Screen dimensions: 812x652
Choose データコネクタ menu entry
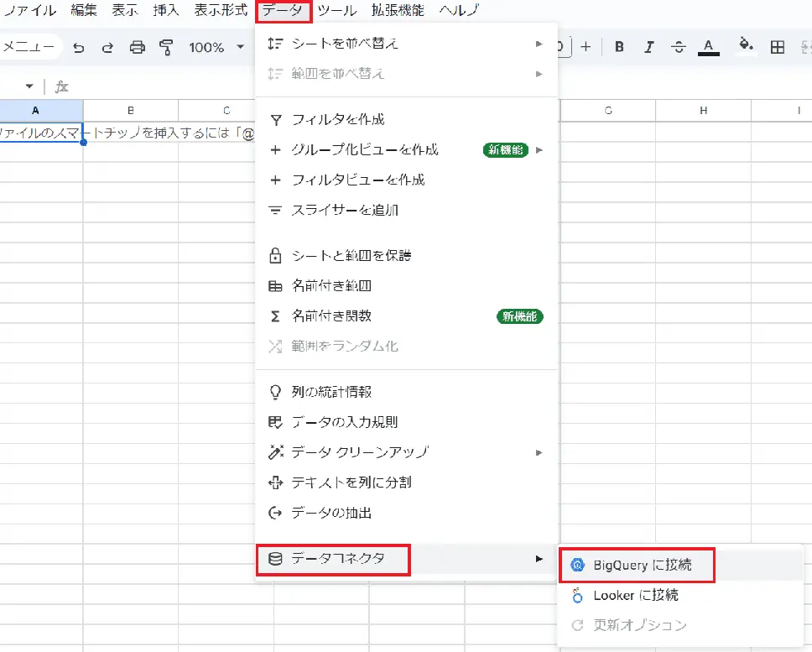pos(406,559)
